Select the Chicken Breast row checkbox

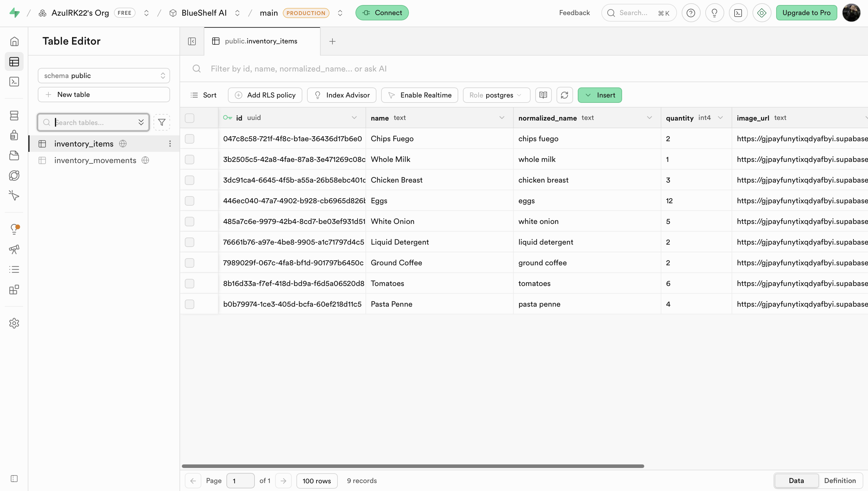(x=189, y=180)
